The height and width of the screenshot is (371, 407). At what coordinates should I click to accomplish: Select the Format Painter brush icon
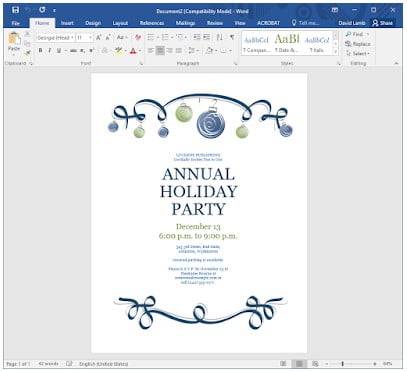click(28, 52)
